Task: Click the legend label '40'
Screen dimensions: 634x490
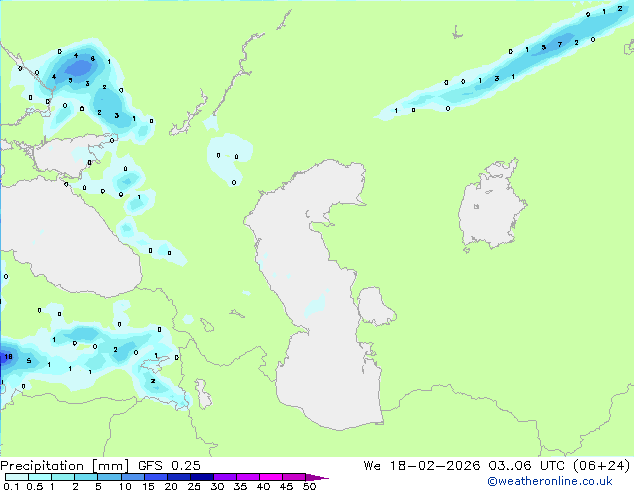Action: (x=263, y=486)
